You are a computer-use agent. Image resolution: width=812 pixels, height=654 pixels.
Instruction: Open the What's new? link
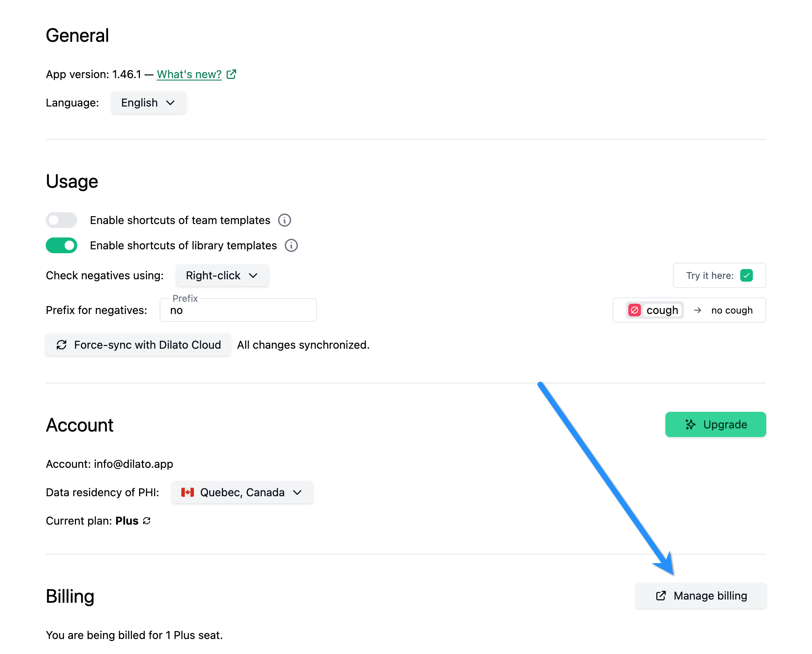[x=189, y=74]
